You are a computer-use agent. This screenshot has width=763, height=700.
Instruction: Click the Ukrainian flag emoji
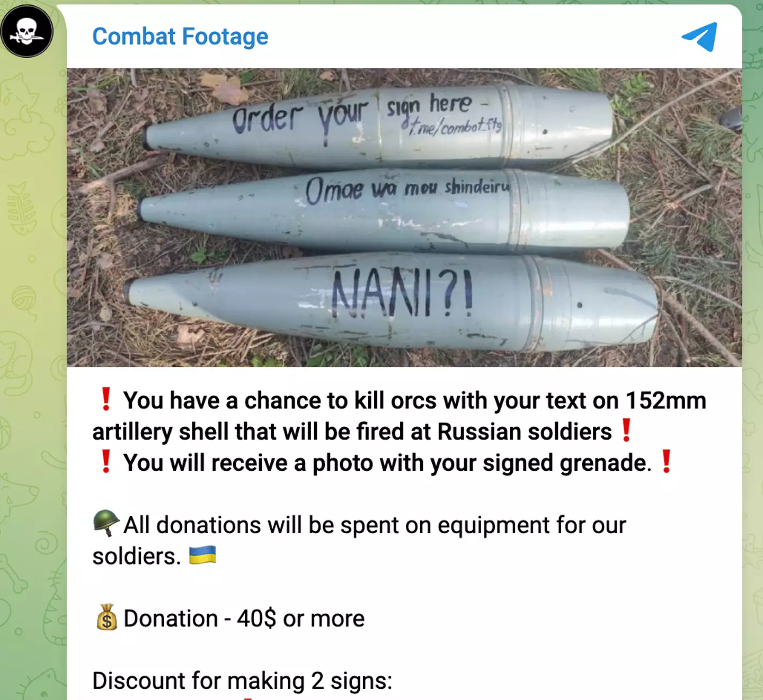[x=202, y=555]
